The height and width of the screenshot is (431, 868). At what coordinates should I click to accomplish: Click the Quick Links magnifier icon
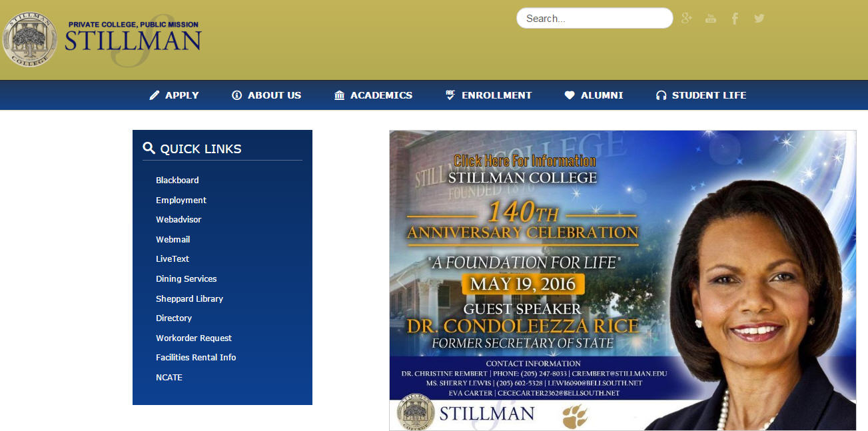149,149
